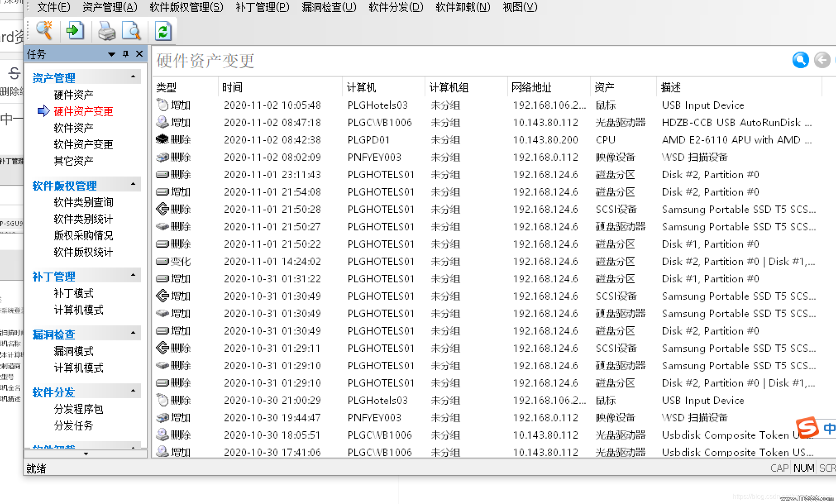Image resolution: width=836 pixels, height=504 pixels.
Task: Open the 文件(F) menu
Action: click(x=54, y=7)
